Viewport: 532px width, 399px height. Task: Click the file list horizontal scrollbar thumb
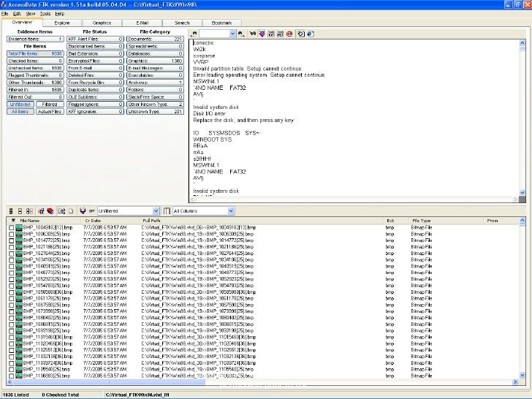pyautogui.click(x=109, y=382)
